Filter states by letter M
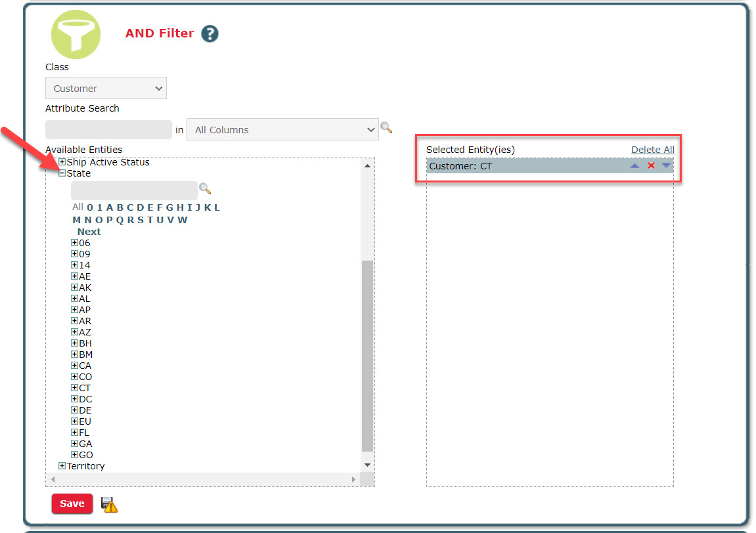Image resolution: width=756 pixels, height=533 pixels. click(x=76, y=220)
